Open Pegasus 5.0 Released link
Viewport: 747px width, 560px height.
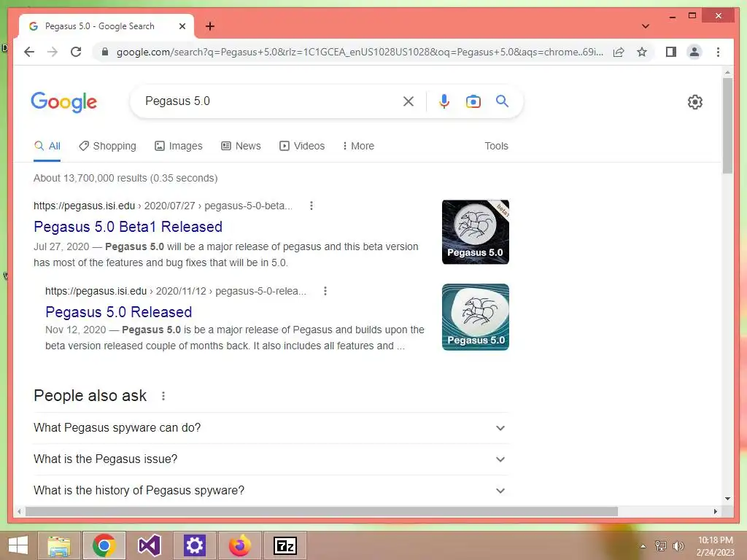point(119,312)
